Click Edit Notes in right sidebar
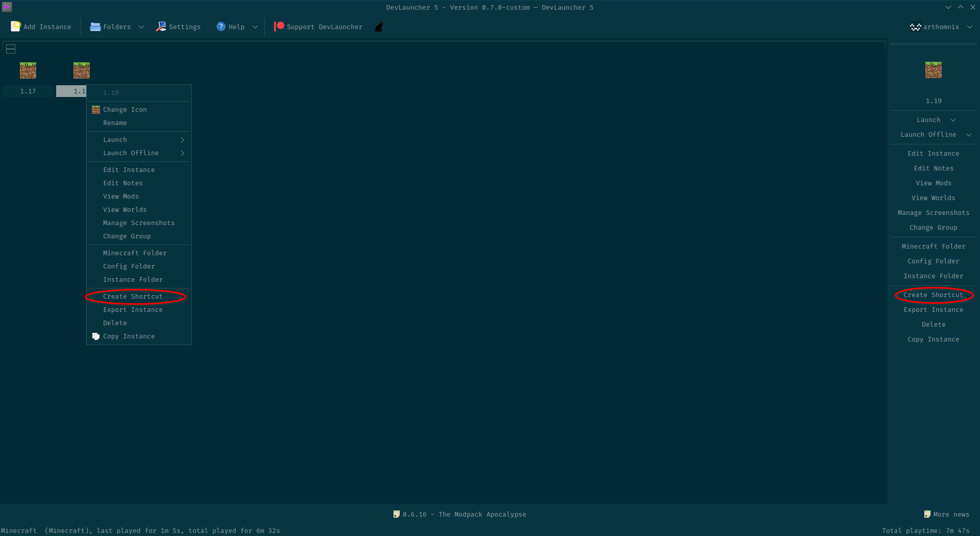Image resolution: width=980 pixels, height=536 pixels. click(x=934, y=168)
